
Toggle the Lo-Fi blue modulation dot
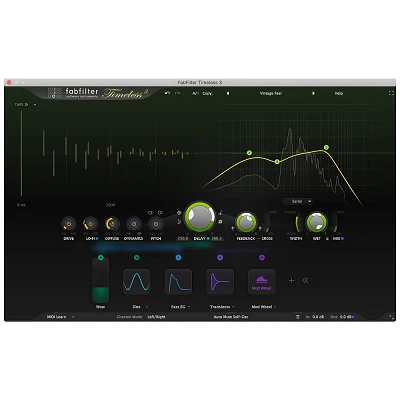pyautogui.click(x=97, y=239)
